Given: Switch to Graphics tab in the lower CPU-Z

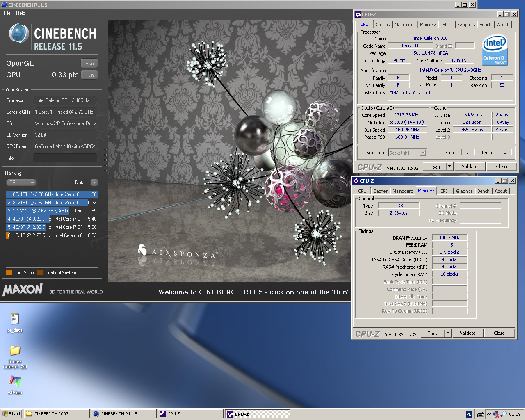Looking at the screenshot, I should coord(464,191).
